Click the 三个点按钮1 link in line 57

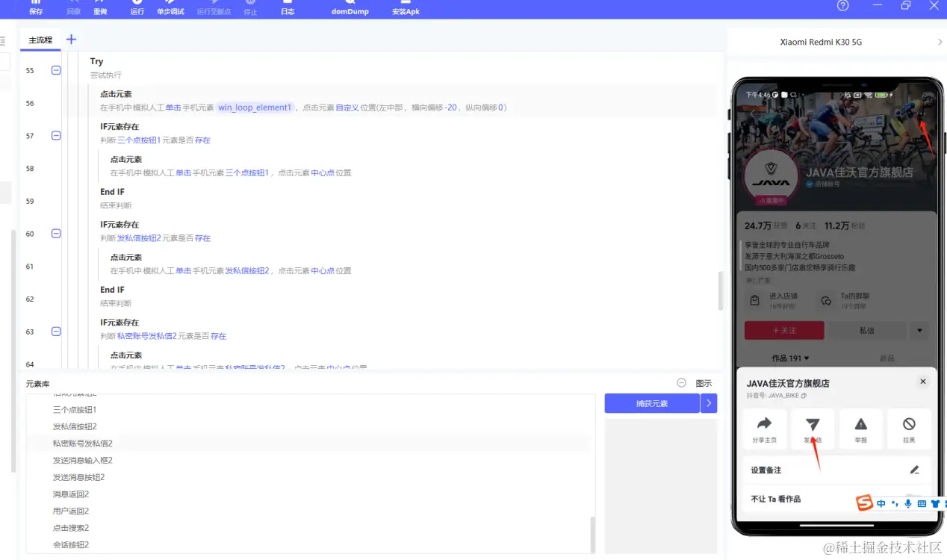[x=139, y=140]
